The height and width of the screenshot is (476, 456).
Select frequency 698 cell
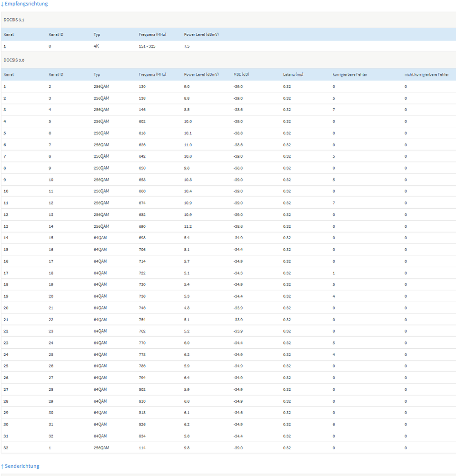(142, 238)
